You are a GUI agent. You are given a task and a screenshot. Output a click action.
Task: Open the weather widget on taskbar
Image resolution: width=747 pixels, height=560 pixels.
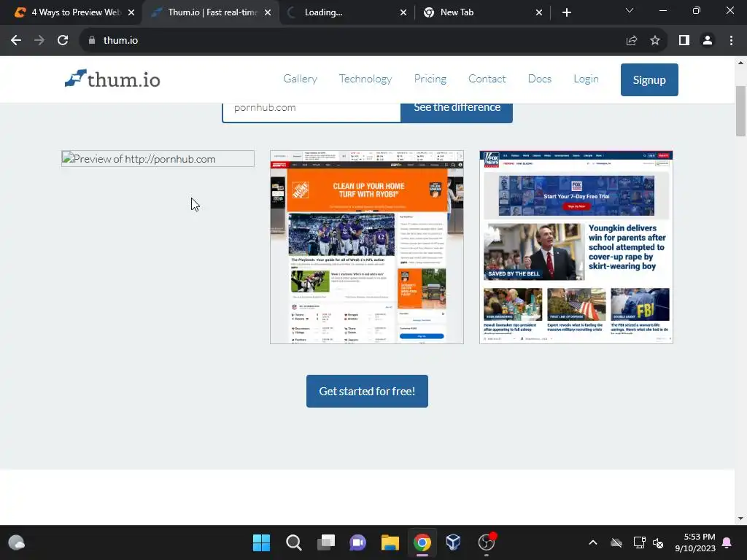point(17,542)
